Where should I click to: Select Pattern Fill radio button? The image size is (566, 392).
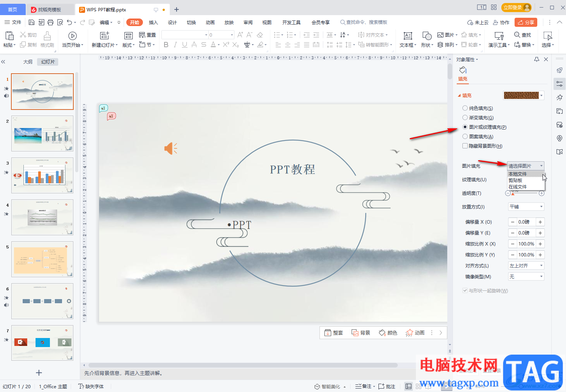coord(465,136)
